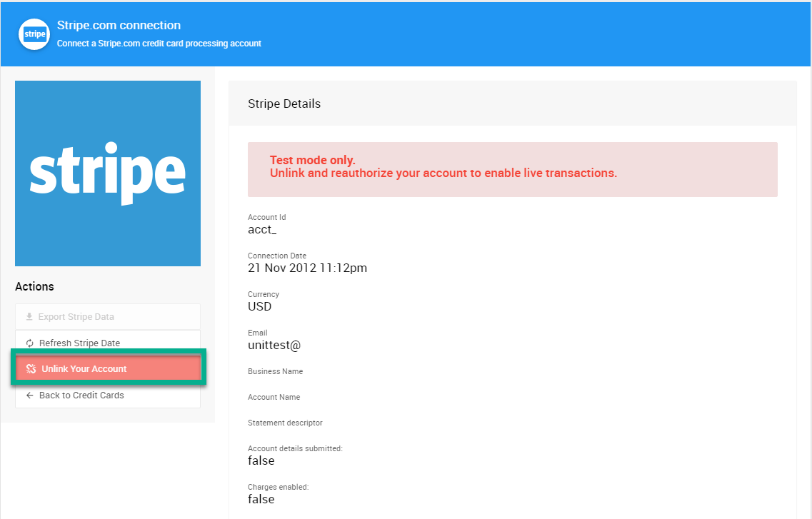812x519 pixels.
Task: Click the left arrow icon beside Back to Credit Cards
Action: click(x=29, y=395)
